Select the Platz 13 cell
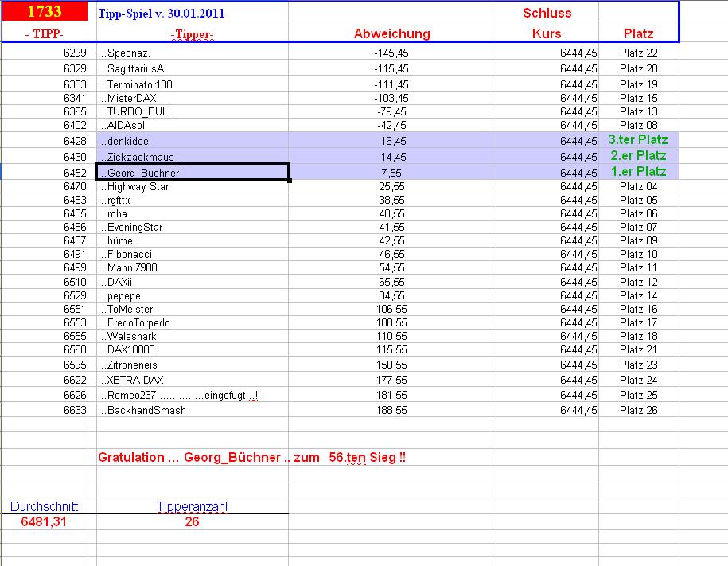 [638, 111]
